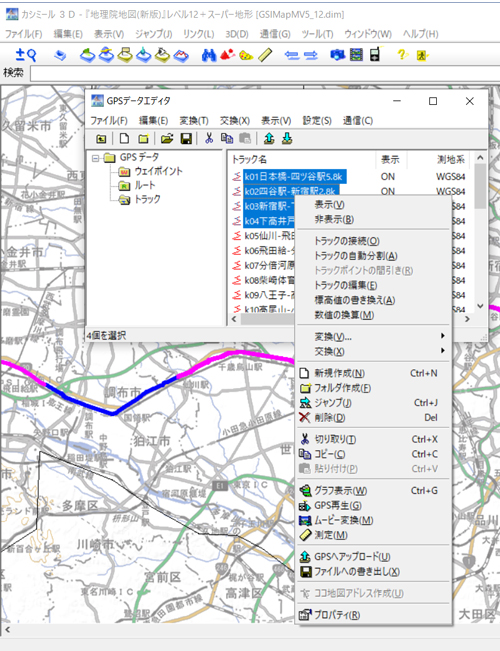The width and height of the screenshot is (500, 651).
Task: Choose GPS再生(G) in context menu
Action: click(374, 506)
